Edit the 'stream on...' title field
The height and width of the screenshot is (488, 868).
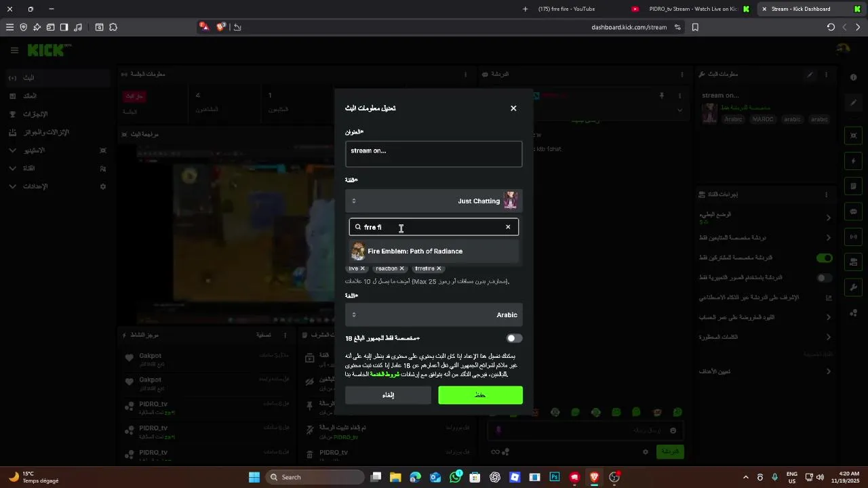[434, 154]
